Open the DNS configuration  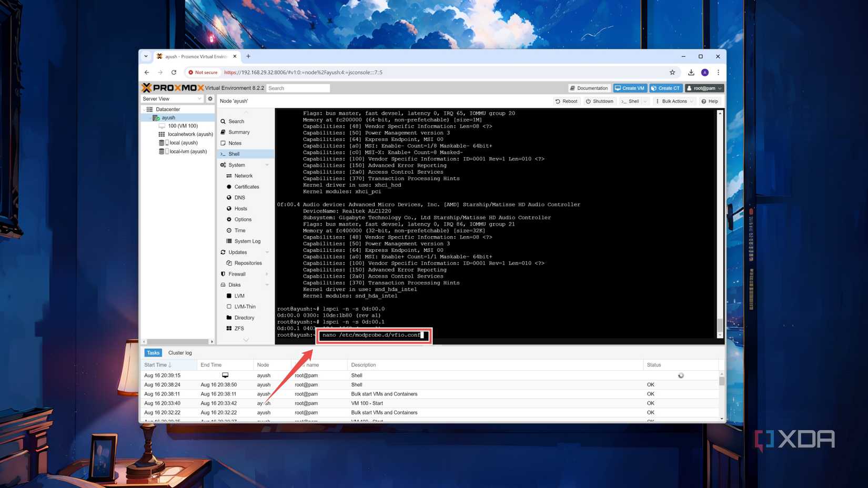239,197
